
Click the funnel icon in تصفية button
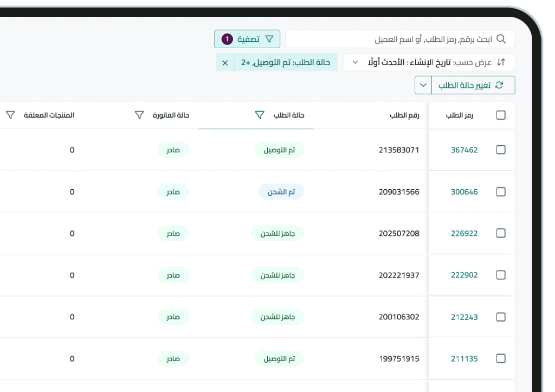click(269, 39)
